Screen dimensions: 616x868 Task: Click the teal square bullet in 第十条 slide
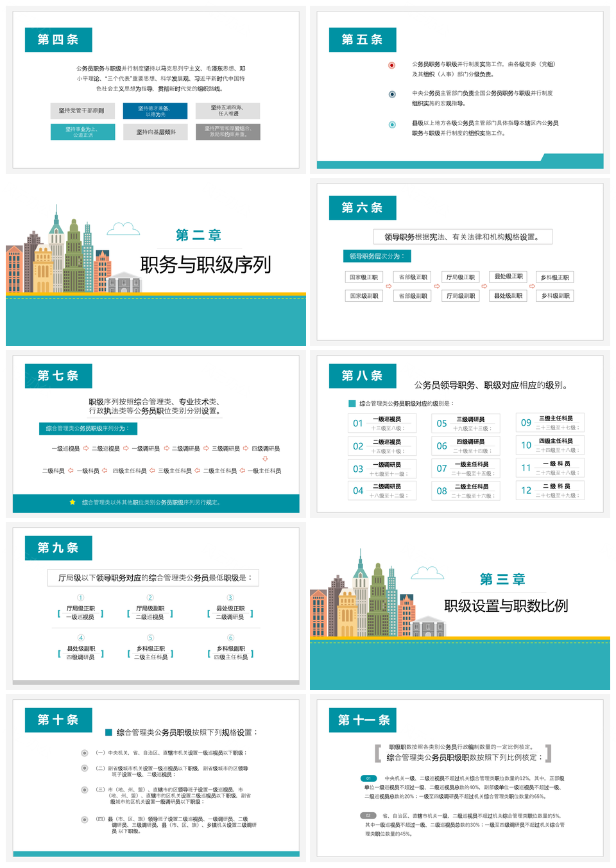tap(108, 732)
